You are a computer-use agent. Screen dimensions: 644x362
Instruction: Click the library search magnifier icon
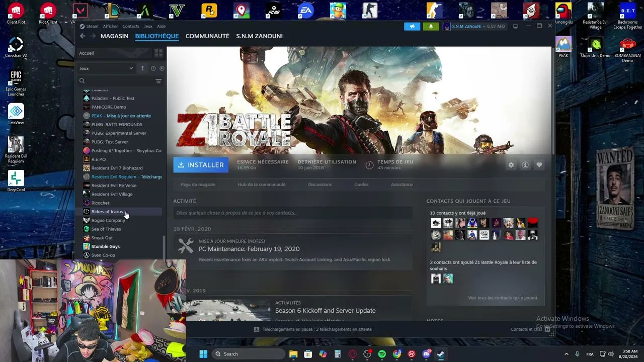(82, 81)
